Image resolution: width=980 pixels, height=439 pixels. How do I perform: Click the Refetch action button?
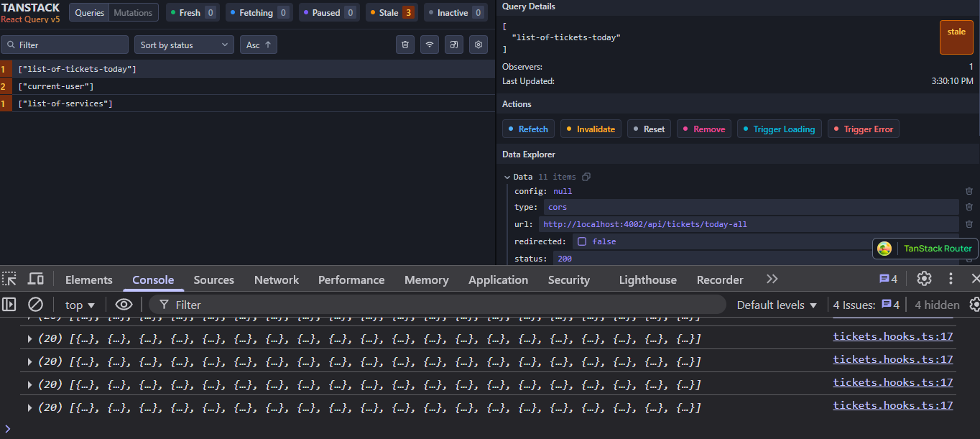tap(528, 129)
